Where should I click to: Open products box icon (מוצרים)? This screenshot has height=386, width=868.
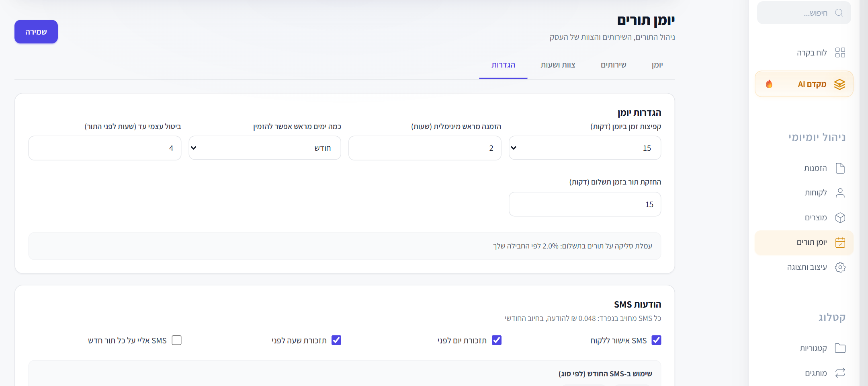point(840,218)
